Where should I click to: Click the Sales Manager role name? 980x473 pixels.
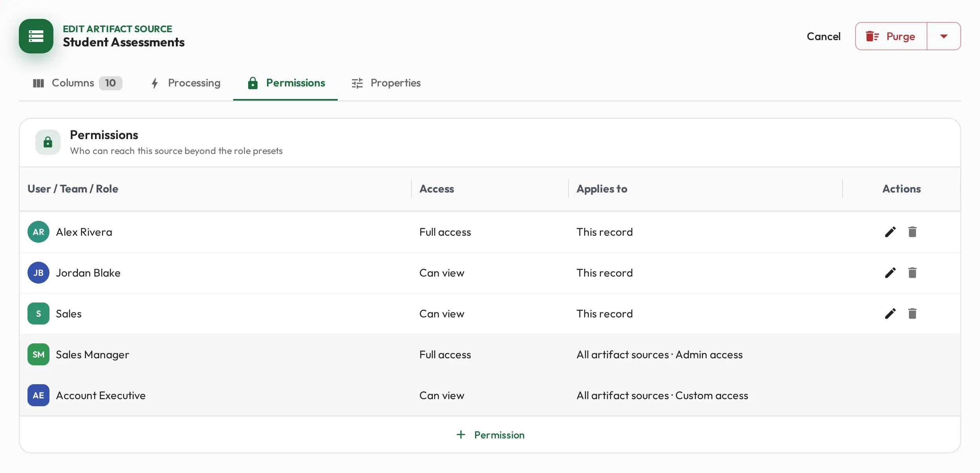coord(92,355)
